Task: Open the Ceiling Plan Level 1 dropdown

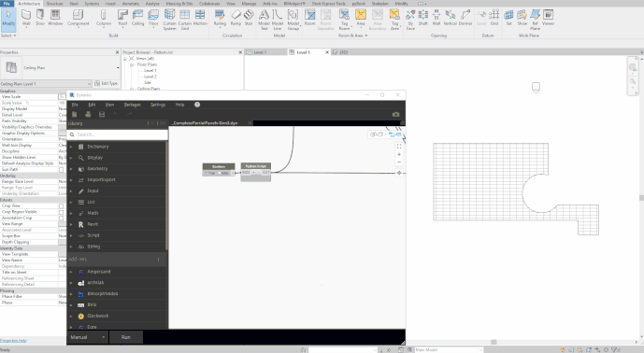Action: [46, 84]
